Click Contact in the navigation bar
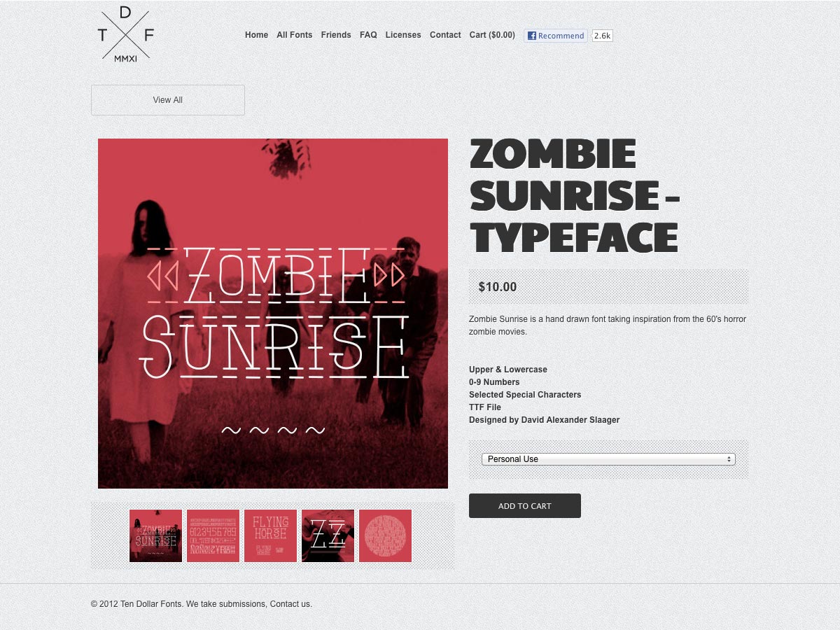The height and width of the screenshot is (630, 840). pyautogui.click(x=445, y=35)
